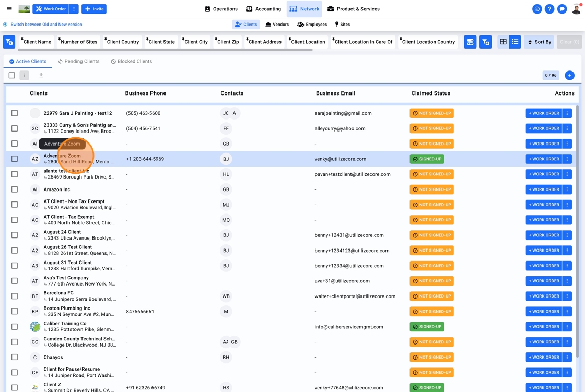This screenshot has width=585, height=392.
Task: Click the saved filter icon near Sort By
Action: coord(485,42)
